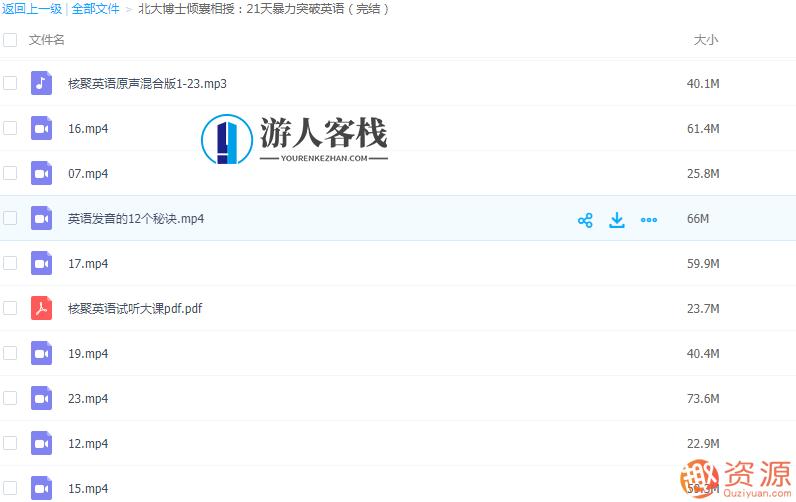Click the 40.1M size value
This screenshot has width=796, height=502.
pyautogui.click(x=703, y=83)
